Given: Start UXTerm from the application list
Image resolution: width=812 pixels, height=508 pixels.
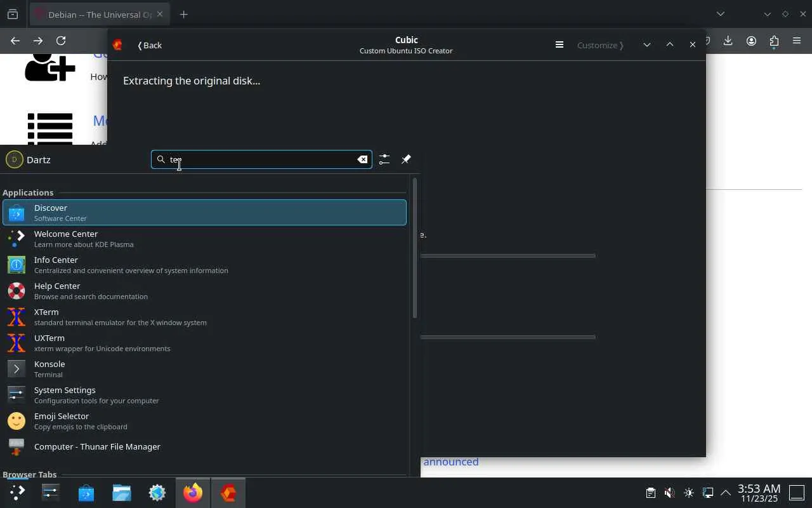Looking at the screenshot, I should [204, 343].
